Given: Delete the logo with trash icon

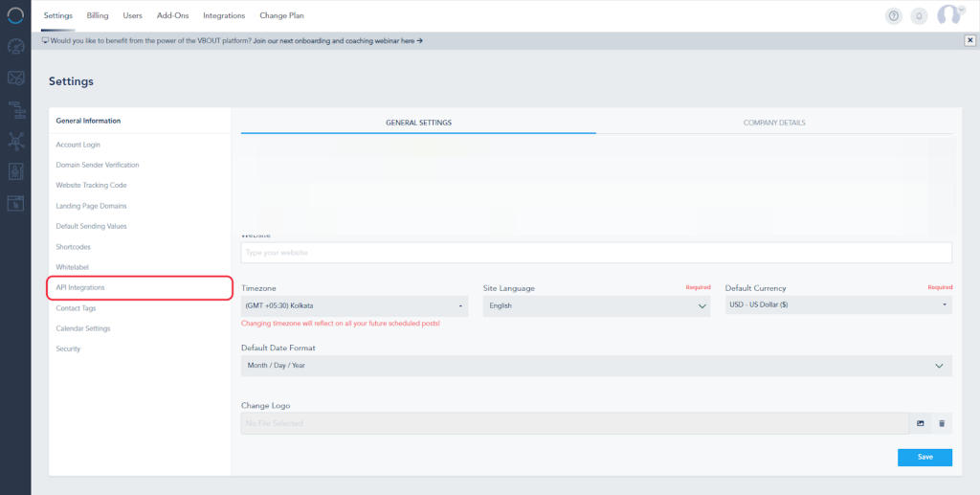Looking at the screenshot, I should tap(942, 423).
